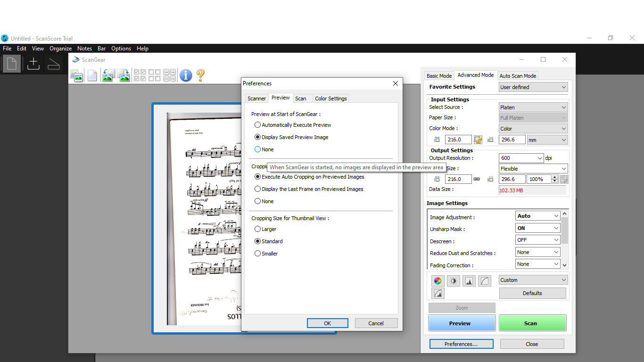
Task: Click the Input Settings width field 216.0
Action: coord(459,140)
